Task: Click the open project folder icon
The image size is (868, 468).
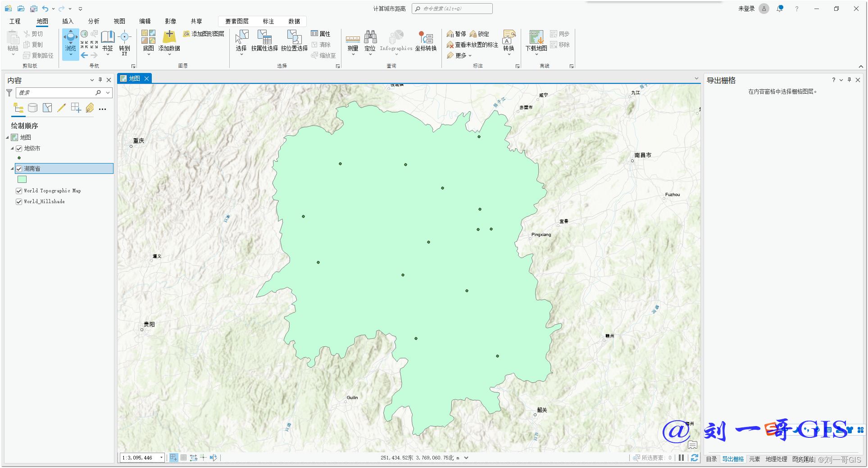Action: [21, 9]
